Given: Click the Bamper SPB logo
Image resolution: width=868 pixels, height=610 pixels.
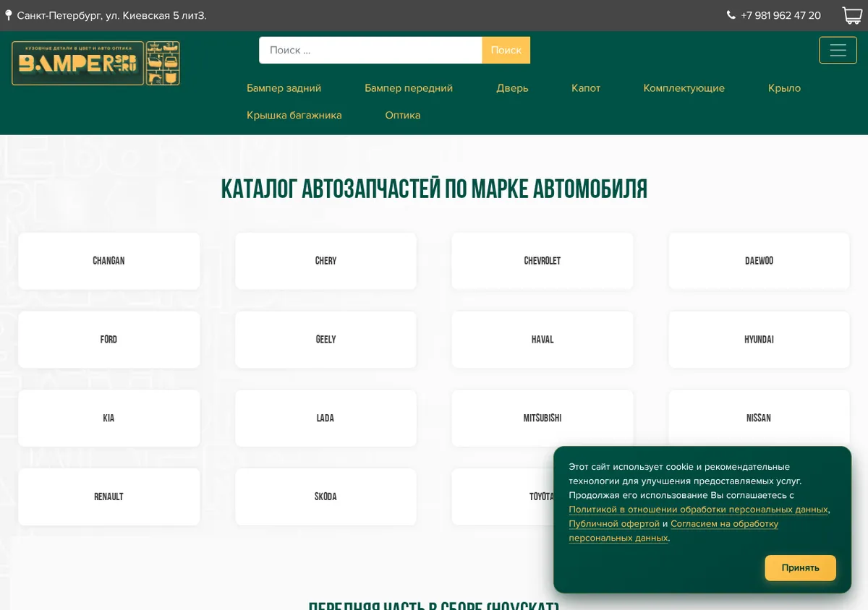Looking at the screenshot, I should coord(95,64).
